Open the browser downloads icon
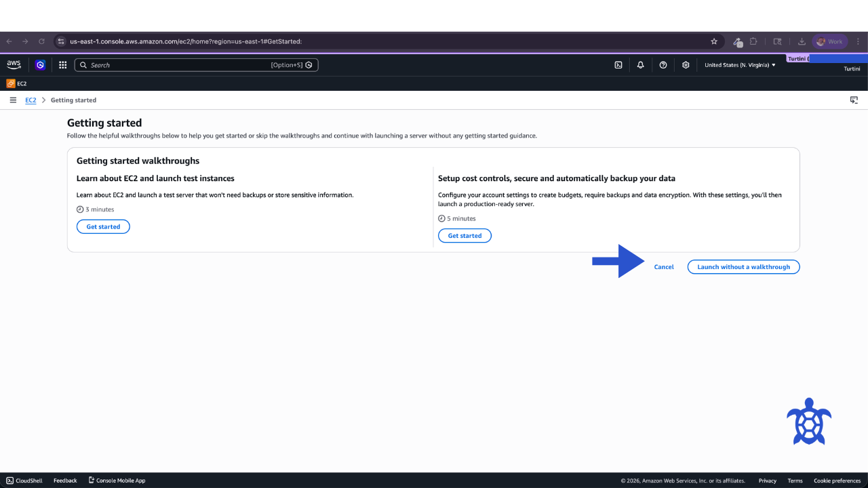Viewport: 868px width, 488px height. click(x=802, y=41)
